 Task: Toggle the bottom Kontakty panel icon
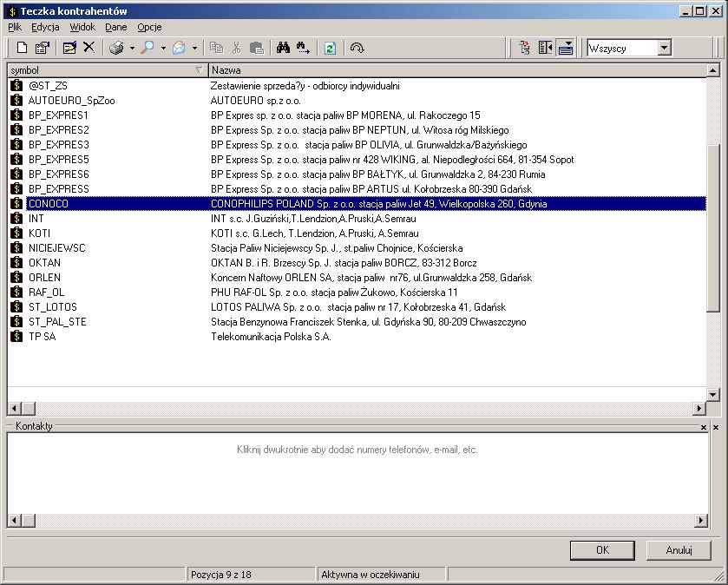566,48
